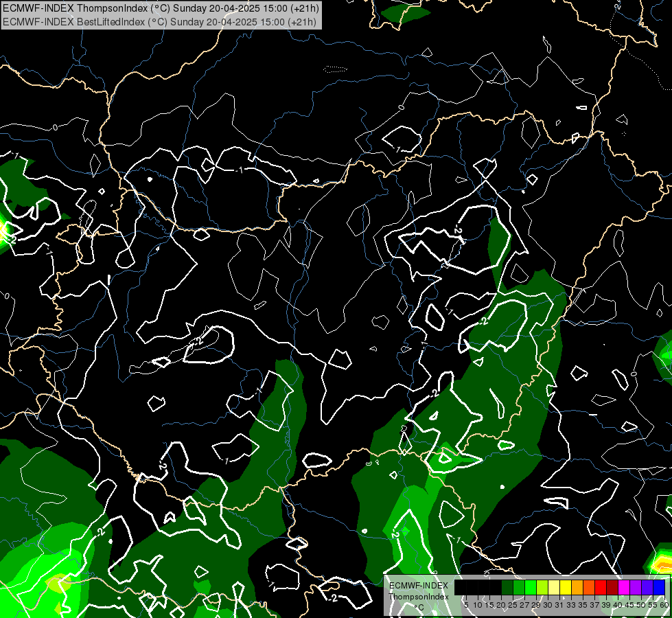Pick the dark red legend swatch (39–40)
The height and width of the screenshot is (618, 672).
[x=612, y=587]
